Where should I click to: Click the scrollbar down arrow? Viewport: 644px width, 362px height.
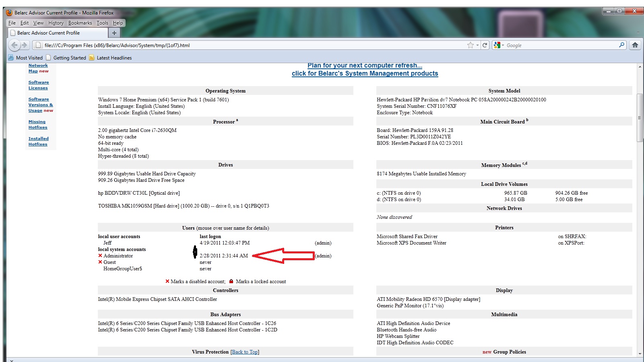tap(640, 354)
